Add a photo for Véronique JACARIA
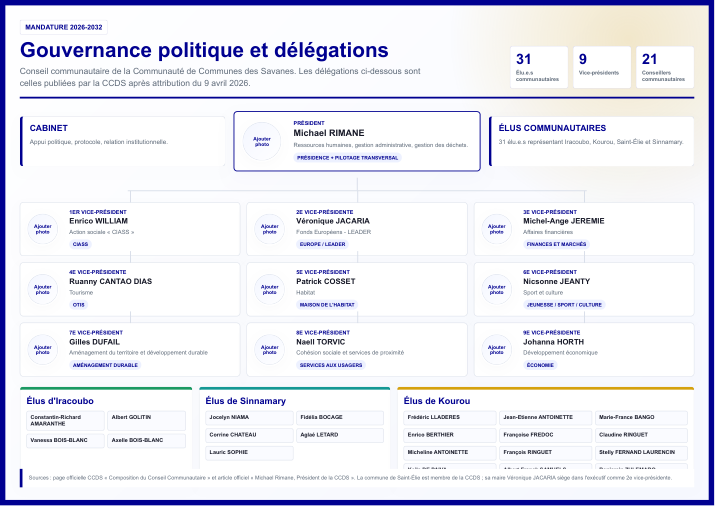Screen dimensions: 715x506 pyautogui.click(x=269, y=229)
